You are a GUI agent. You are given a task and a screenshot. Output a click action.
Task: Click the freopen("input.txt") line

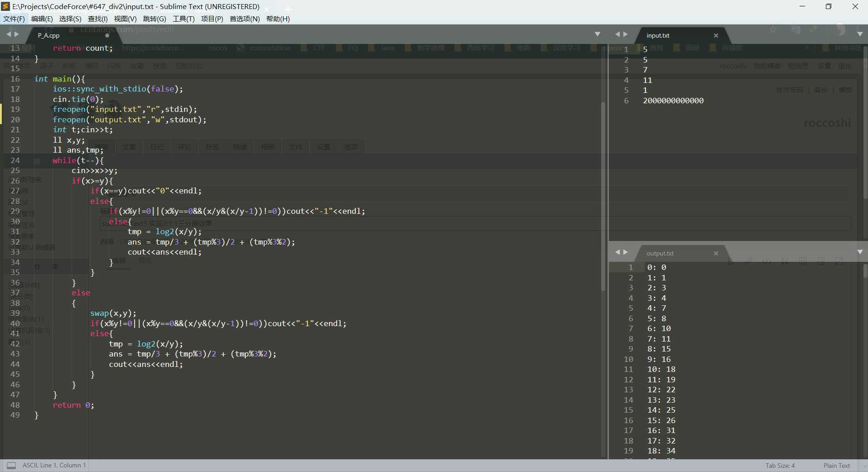[x=125, y=109]
